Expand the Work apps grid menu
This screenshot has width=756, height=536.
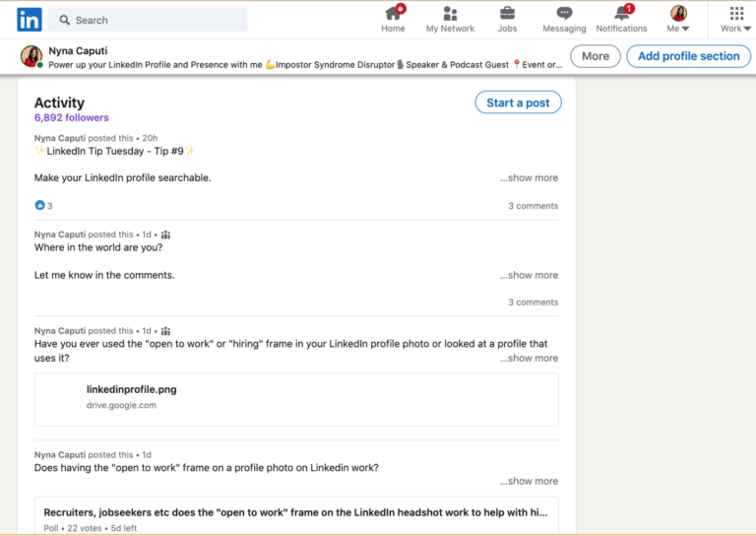click(735, 20)
